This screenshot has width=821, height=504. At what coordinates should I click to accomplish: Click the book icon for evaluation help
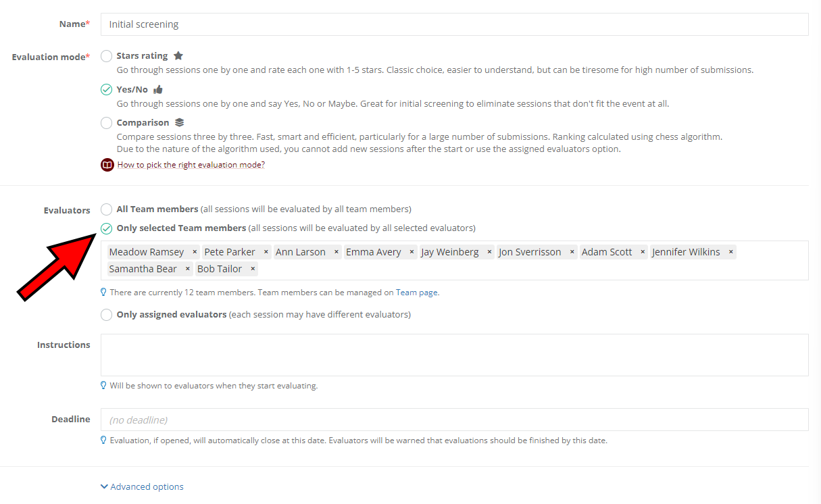[x=107, y=165]
